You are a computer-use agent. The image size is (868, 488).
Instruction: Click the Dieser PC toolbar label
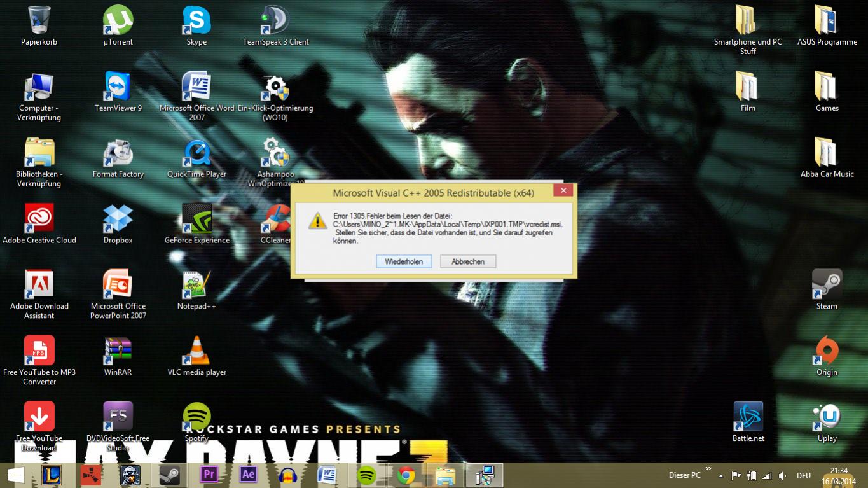[684, 475]
